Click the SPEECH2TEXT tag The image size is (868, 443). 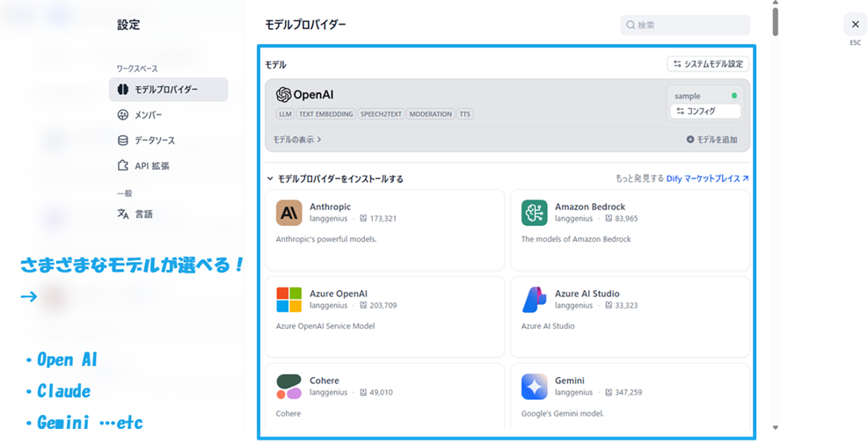coord(382,114)
